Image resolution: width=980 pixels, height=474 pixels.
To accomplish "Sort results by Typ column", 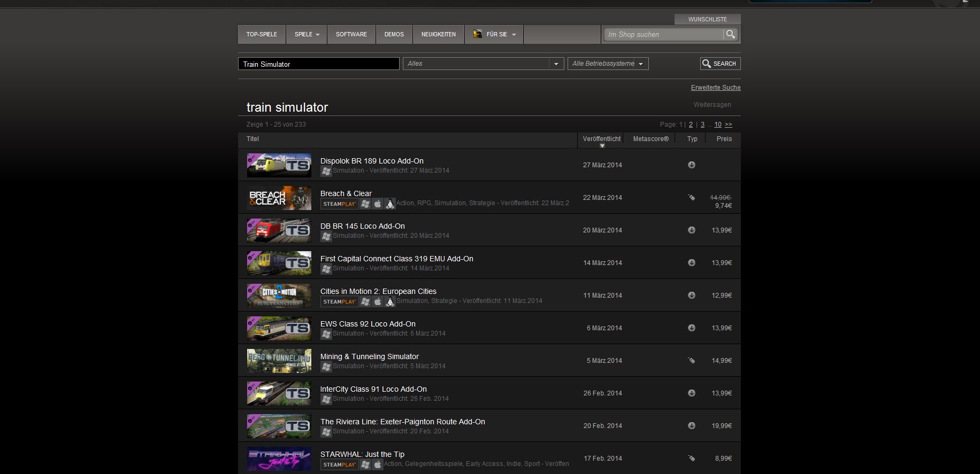I will pyautogui.click(x=692, y=139).
